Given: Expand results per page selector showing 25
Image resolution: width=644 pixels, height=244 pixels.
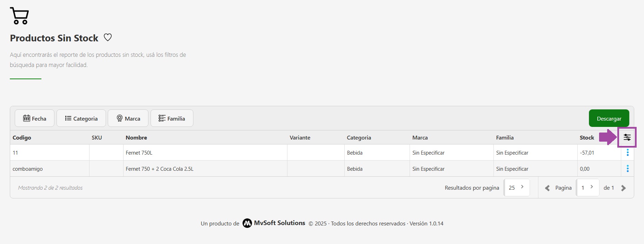Looking at the screenshot, I should pos(517,188).
